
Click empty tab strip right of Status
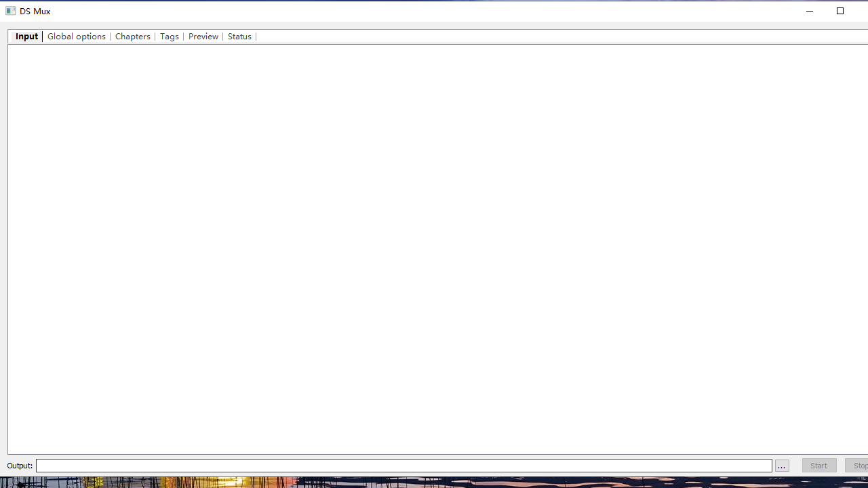pos(542,37)
